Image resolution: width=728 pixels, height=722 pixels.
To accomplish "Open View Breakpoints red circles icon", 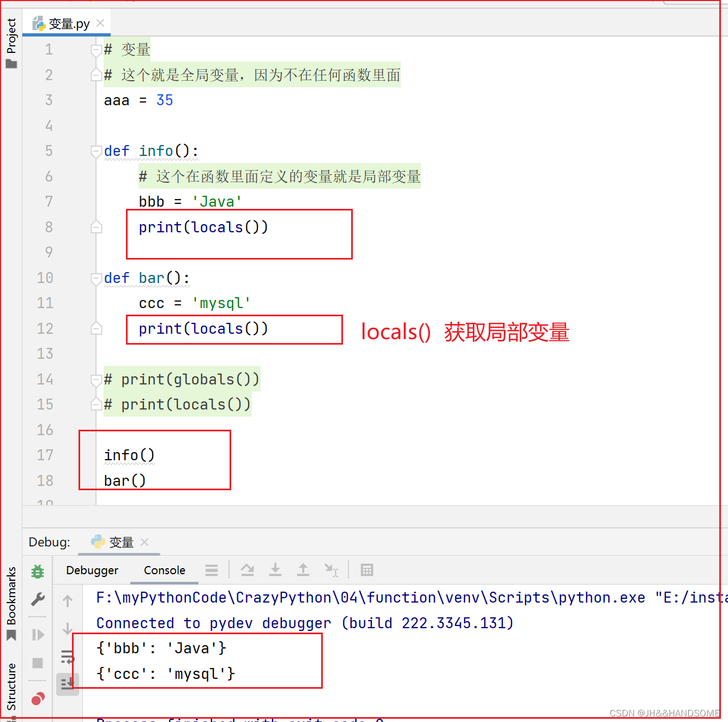I will pyautogui.click(x=38, y=699).
